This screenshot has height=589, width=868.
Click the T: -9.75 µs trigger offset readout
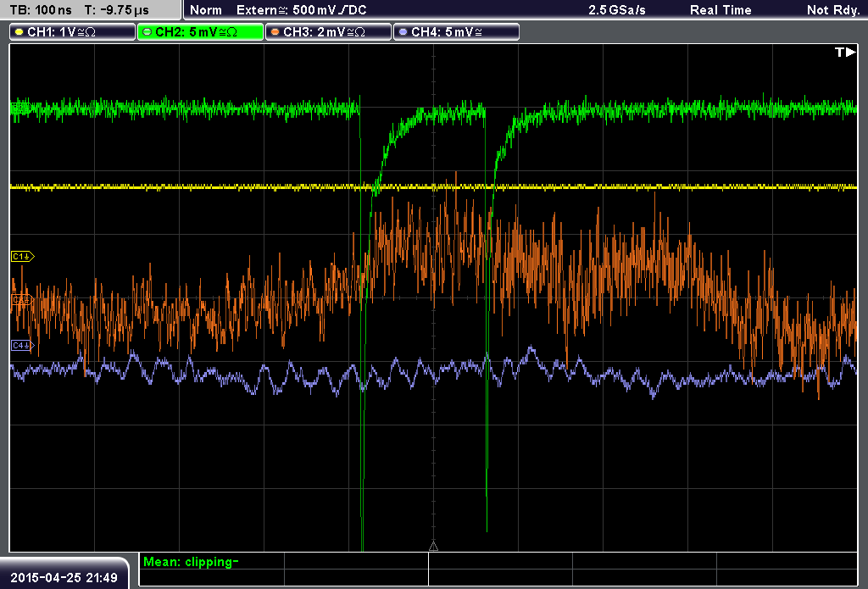[117, 10]
